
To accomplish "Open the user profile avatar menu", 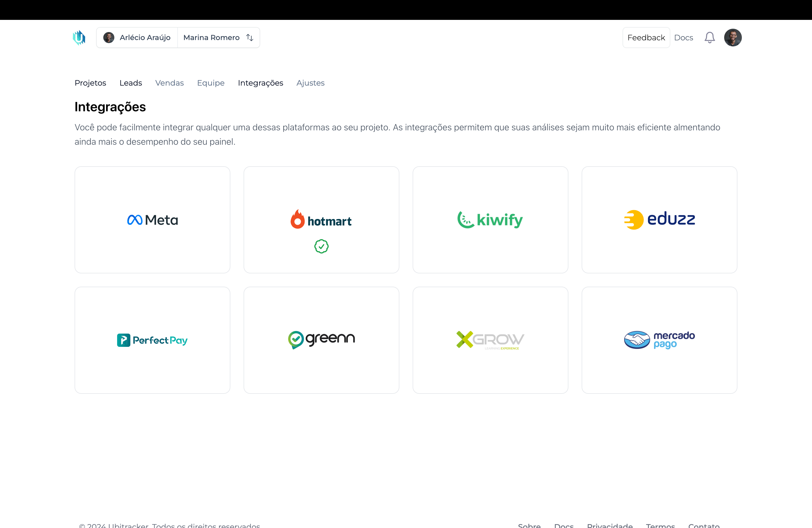I will [733, 38].
